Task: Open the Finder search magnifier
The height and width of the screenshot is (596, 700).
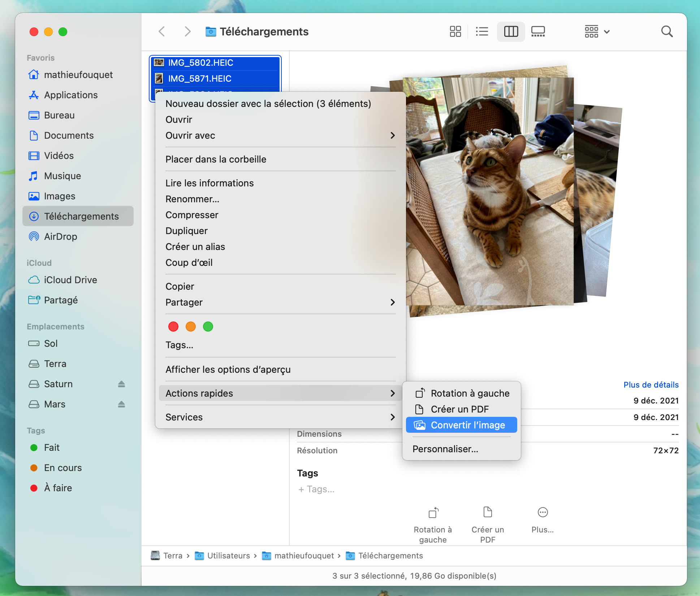Action: (667, 31)
